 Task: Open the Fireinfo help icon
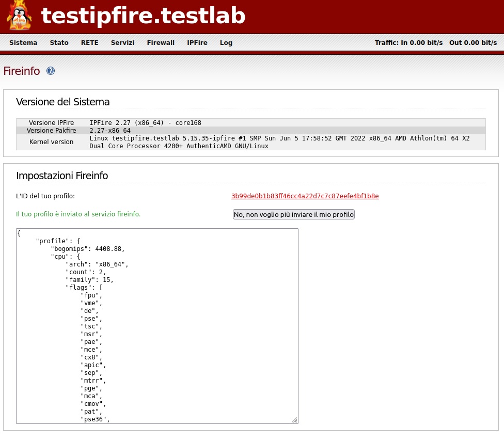pyautogui.click(x=51, y=71)
